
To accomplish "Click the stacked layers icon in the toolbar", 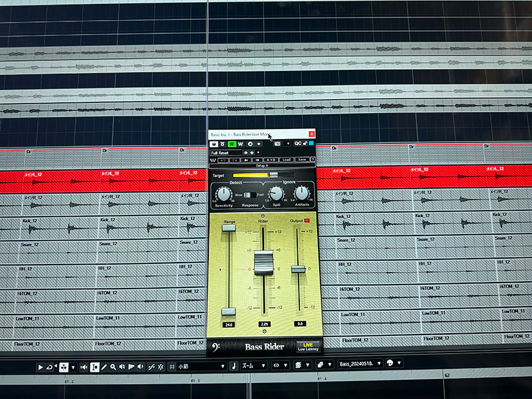I will pyautogui.click(x=298, y=365).
